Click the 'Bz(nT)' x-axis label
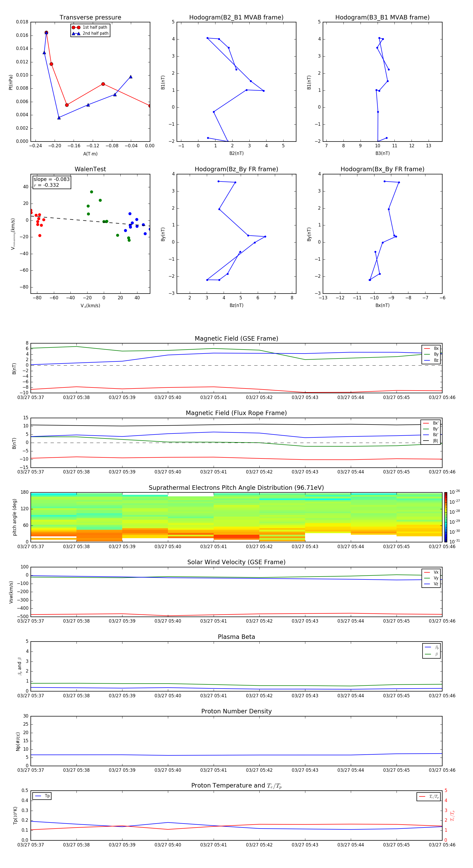 pos(236,305)
